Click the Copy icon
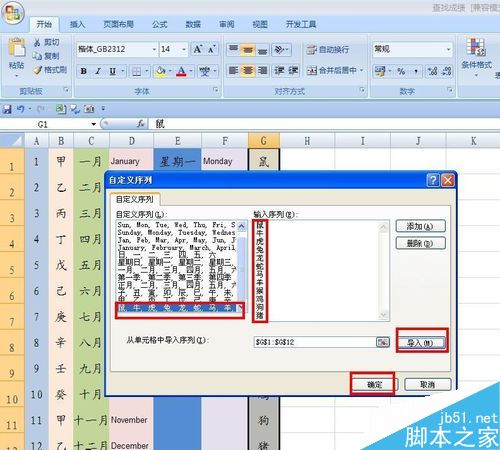The image size is (500, 450). 37,56
